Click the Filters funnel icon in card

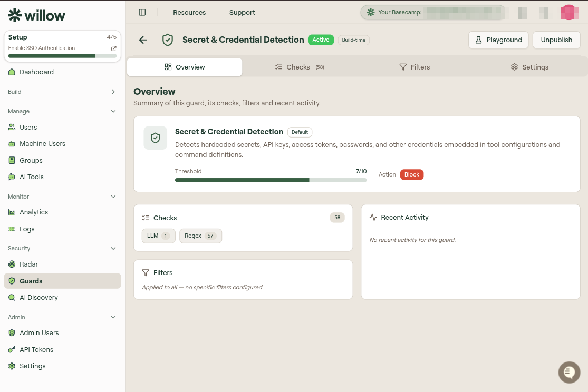[x=146, y=273]
